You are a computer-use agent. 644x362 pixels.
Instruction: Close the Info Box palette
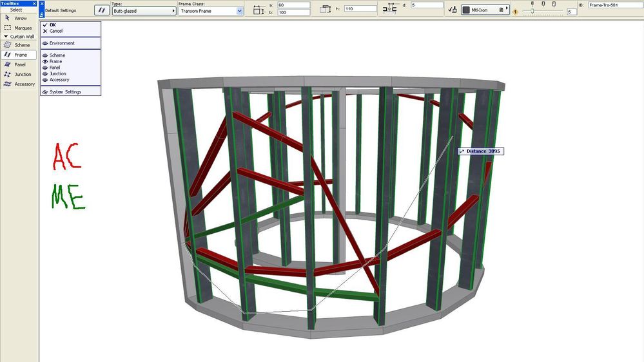click(x=42, y=3)
